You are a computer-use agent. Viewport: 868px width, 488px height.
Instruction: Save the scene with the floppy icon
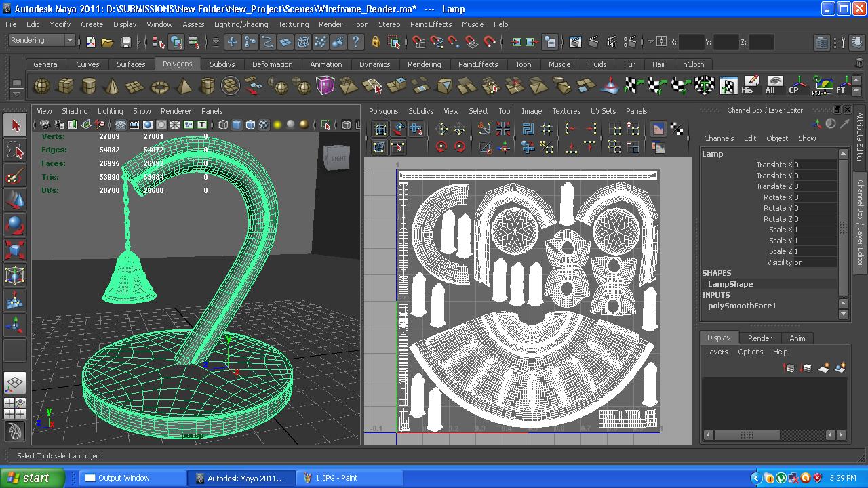[125, 42]
